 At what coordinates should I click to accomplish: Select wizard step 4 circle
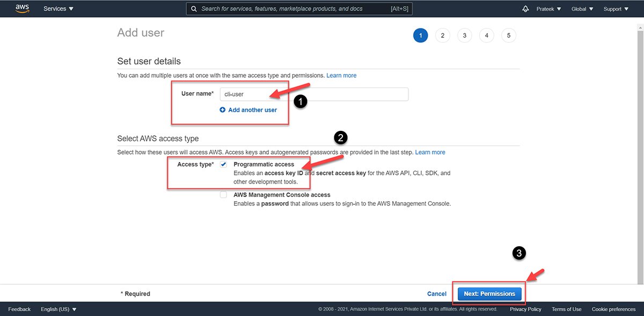(486, 36)
